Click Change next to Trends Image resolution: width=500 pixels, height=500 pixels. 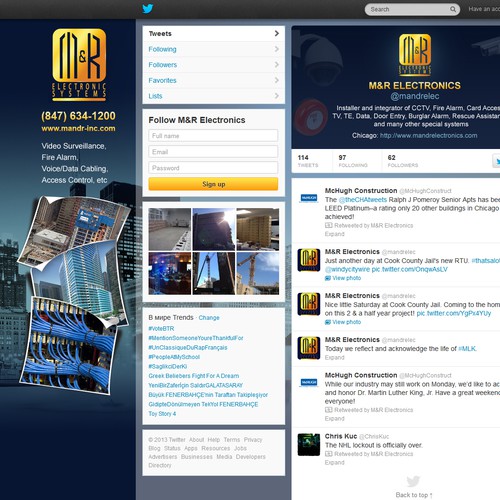(209, 318)
